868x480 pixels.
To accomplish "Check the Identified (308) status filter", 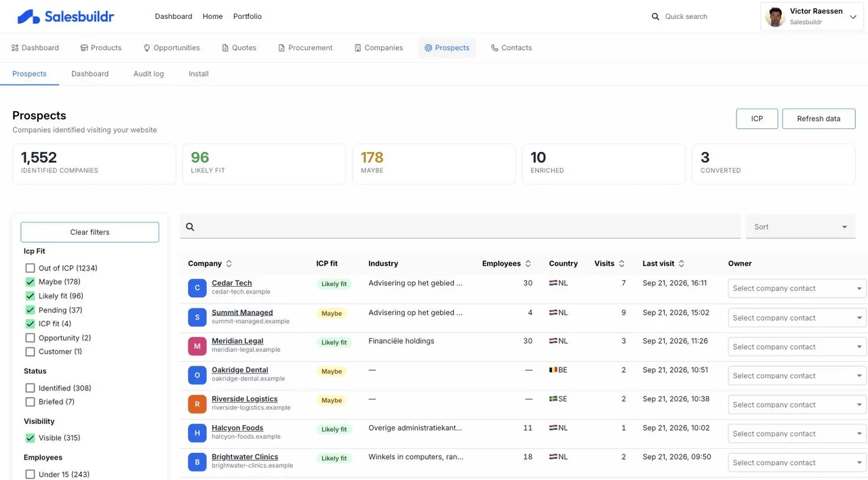I will click(x=30, y=388).
